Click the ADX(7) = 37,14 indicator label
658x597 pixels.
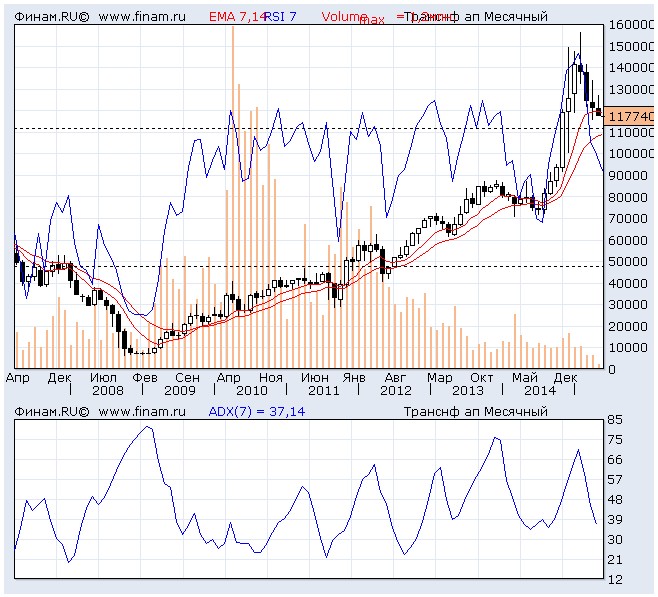(257, 412)
